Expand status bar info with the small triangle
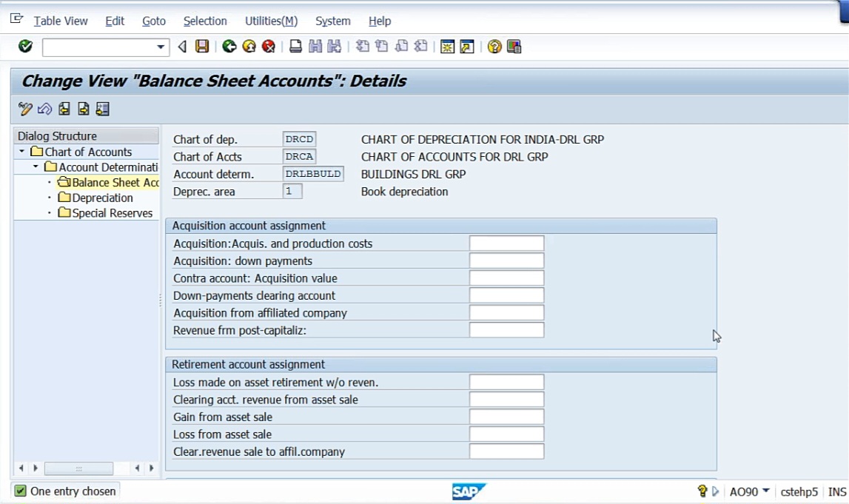Viewport: 849px width, 504px height. pyautogui.click(x=715, y=491)
